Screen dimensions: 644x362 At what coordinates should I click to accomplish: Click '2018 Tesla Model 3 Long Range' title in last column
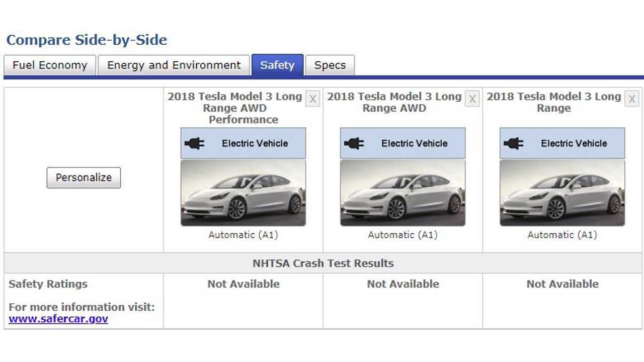tap(554, 102)
